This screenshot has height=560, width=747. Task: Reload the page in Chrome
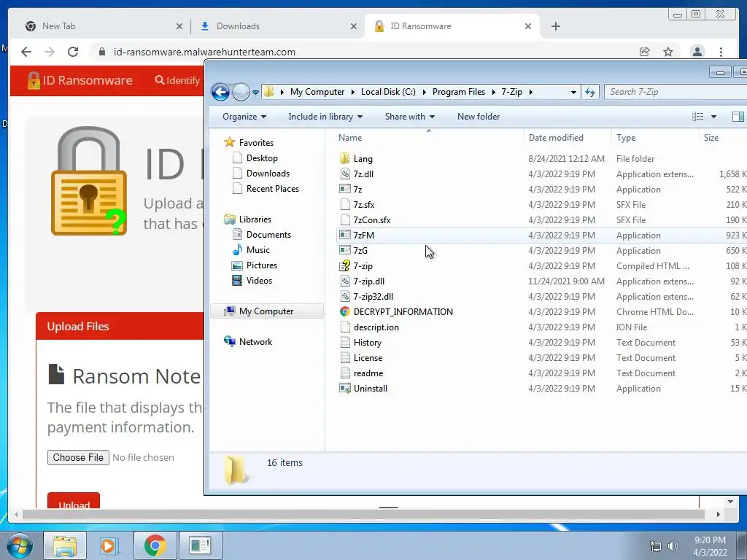(x=73, y=52)
